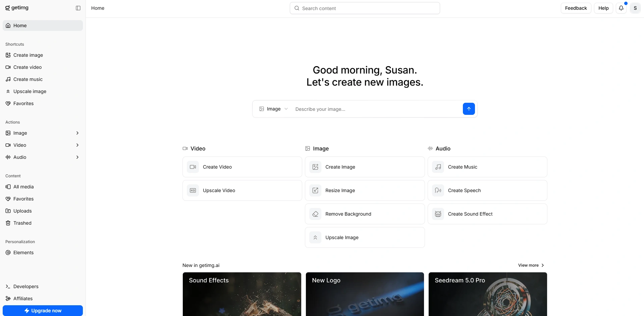This screenshot has width=644, height=316.
Task: Expand the Audio actions submenu
Action: [x=77, y=157]
